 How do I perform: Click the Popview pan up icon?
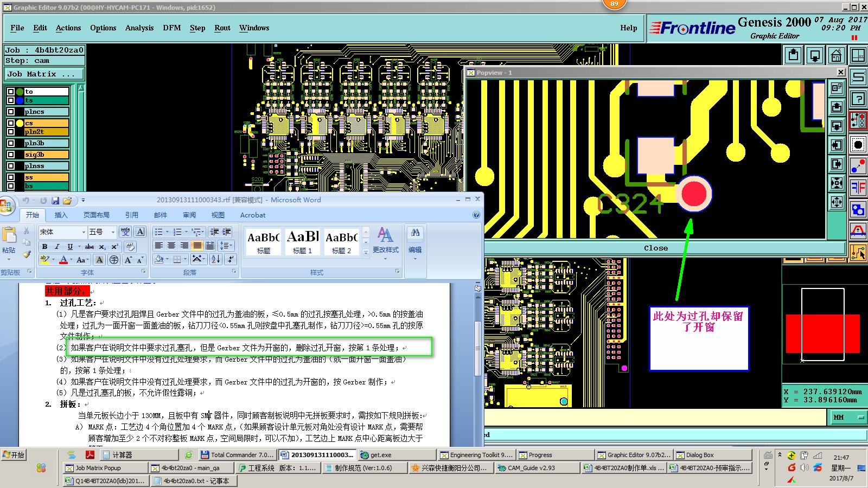click(837, 107)
